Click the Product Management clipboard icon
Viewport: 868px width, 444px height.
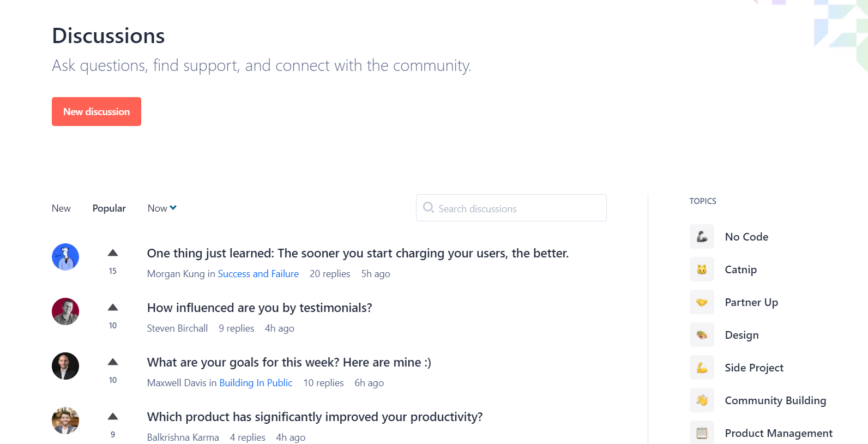coord(702,433)
